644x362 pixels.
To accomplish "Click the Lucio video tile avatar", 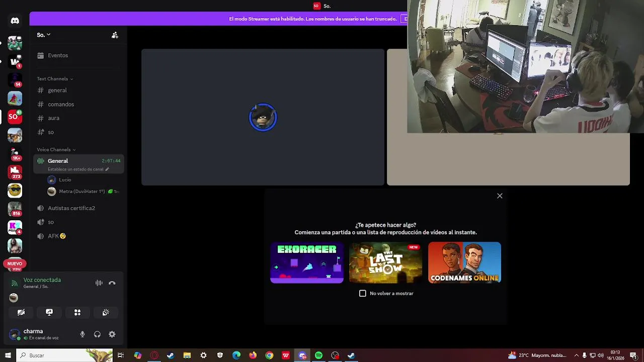I will click(263, 117).
